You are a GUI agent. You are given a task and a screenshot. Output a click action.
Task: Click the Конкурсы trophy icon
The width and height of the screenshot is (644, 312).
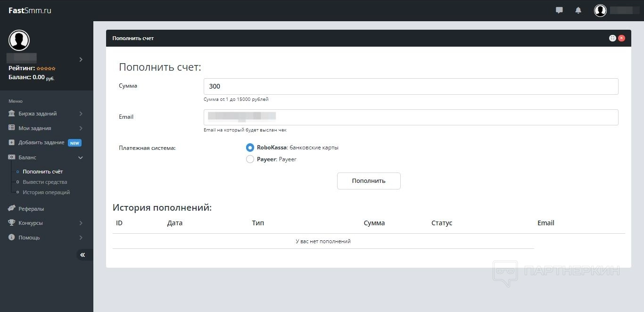click(12, 223)
